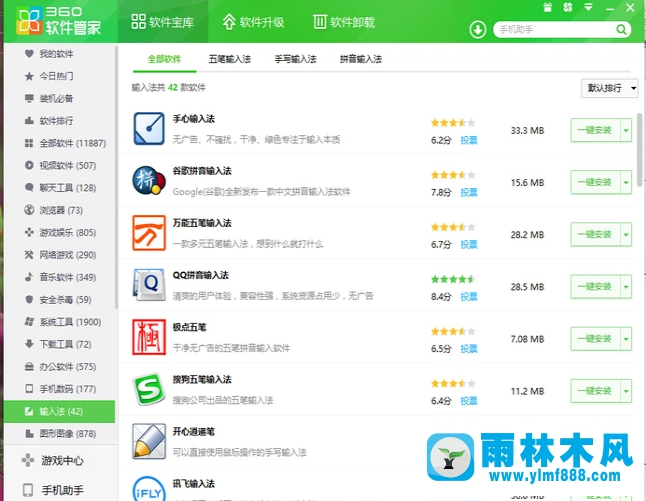Select 五笔输入法 filter tab
The height and width of the screenshot is (501, 646).
tap(229, 59)
